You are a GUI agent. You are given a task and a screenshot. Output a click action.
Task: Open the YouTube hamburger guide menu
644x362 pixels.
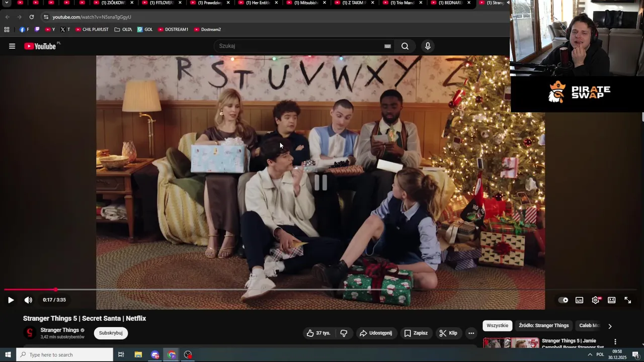(x=12, y=46)
